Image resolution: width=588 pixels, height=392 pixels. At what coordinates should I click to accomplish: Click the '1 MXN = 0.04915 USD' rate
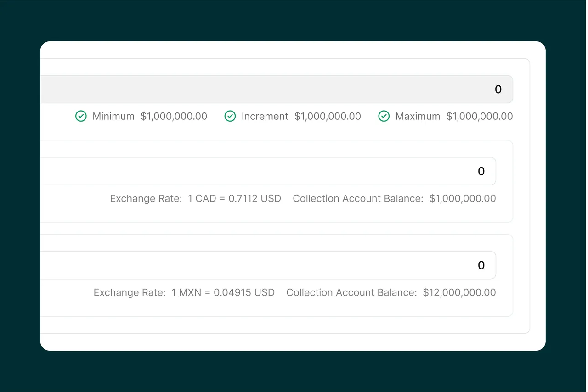[223, 292]
